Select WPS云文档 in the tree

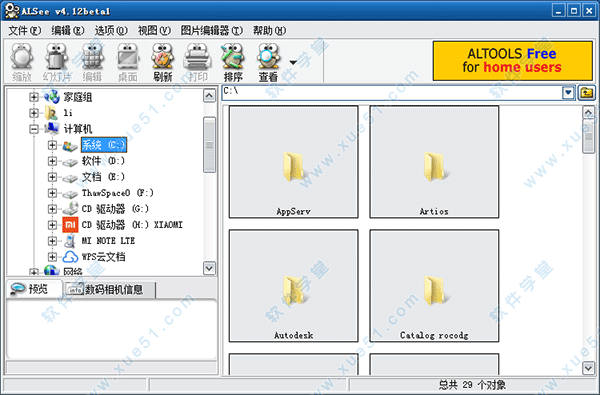click(x=103, y=257)
